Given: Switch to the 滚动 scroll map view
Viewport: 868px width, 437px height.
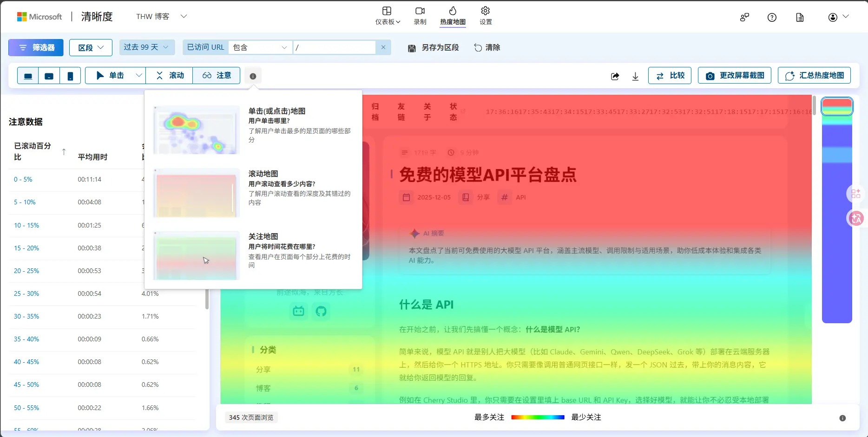Looking at the screenshot, I should [x=169, y=75].
